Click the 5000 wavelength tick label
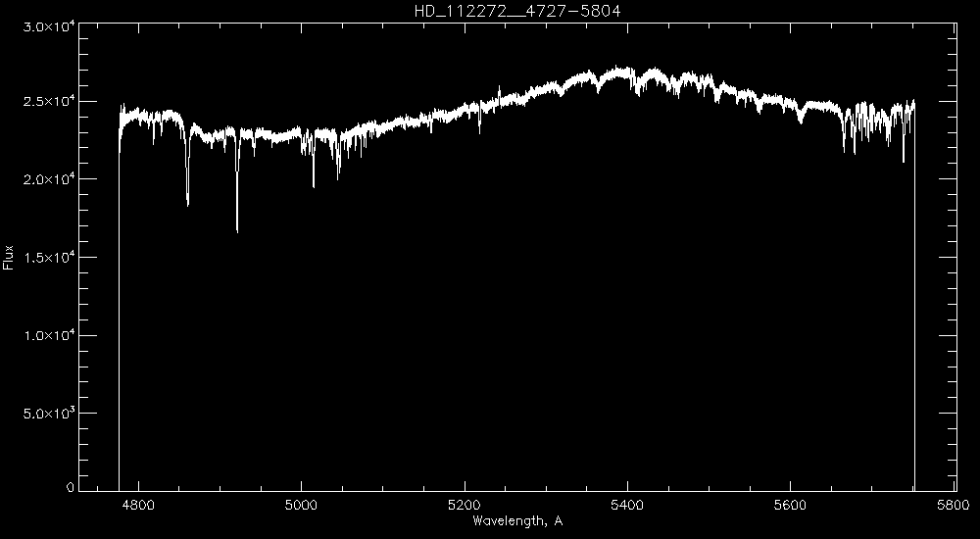 coord(301,505)
